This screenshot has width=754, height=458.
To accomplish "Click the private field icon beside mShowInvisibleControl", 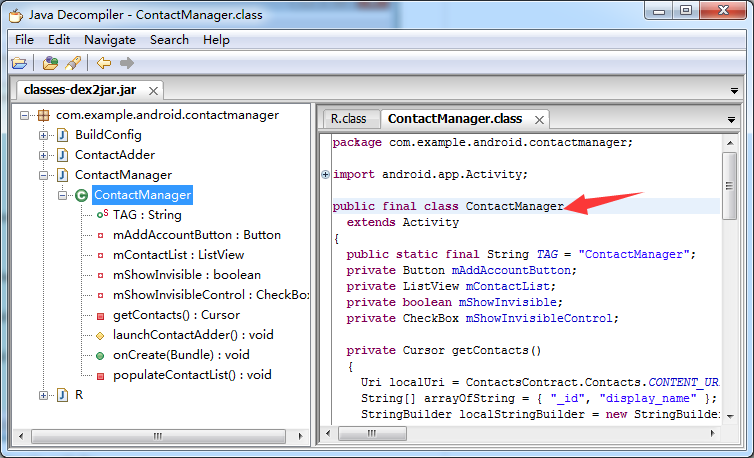I will (100, 295).
